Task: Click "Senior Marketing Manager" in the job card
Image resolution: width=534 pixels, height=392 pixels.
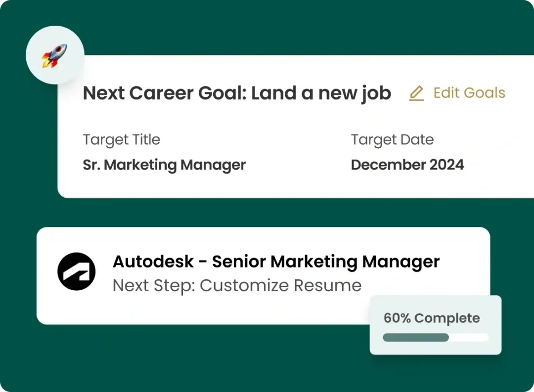Action: click(326, 261)
